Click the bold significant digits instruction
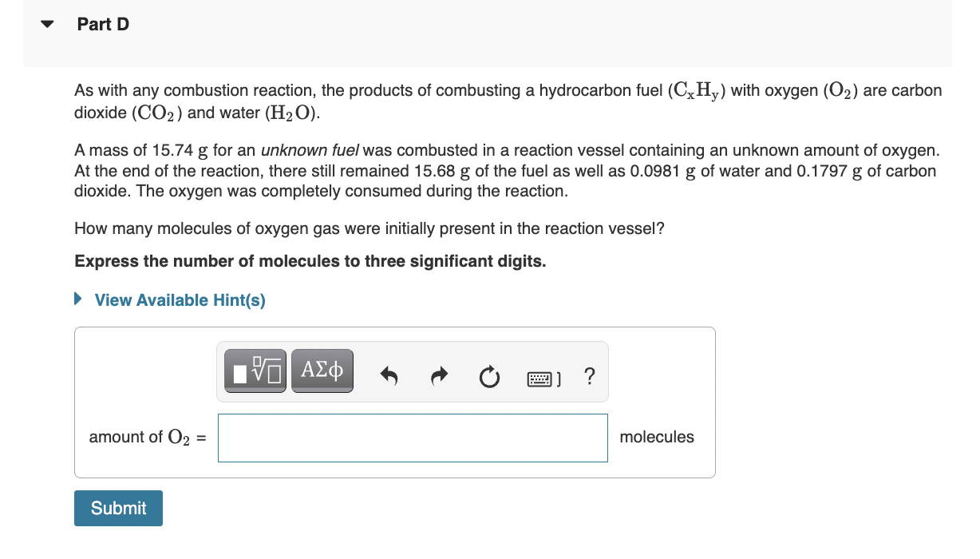The image size is (980, 559). pos(310,262)
